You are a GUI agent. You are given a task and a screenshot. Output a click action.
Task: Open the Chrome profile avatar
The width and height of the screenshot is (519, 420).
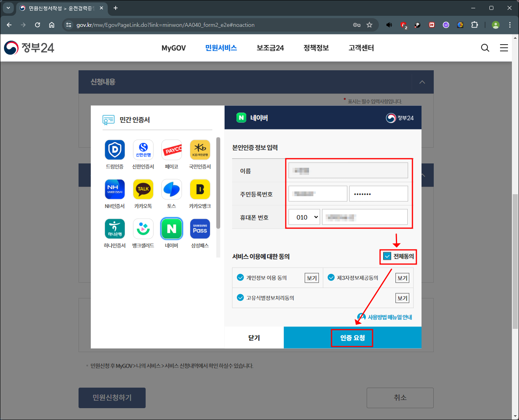pos(496,25)
